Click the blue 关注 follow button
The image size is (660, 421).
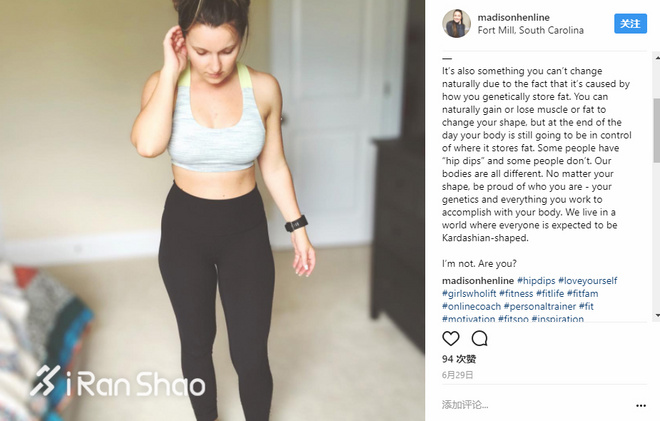pyautogui.click(x=630, y=24)
